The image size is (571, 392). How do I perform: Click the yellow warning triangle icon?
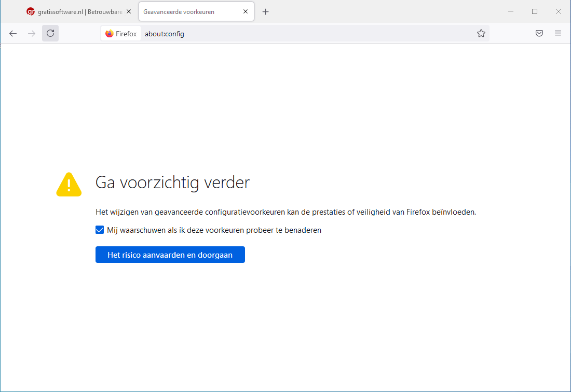[x=69, y=185]
